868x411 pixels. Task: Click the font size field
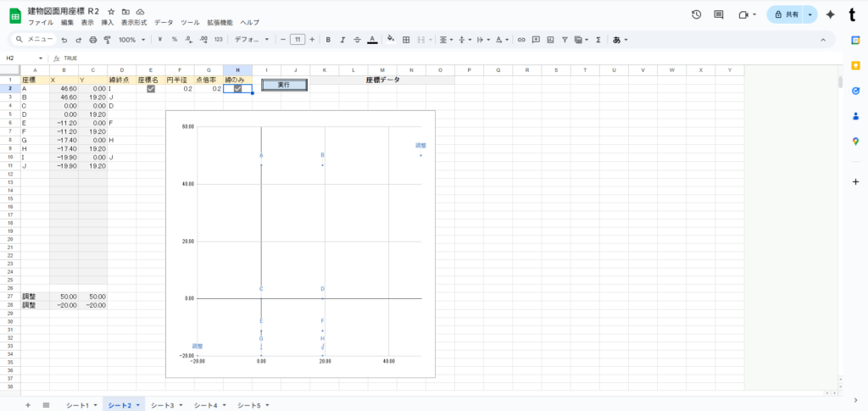click(x=298, y=40)
